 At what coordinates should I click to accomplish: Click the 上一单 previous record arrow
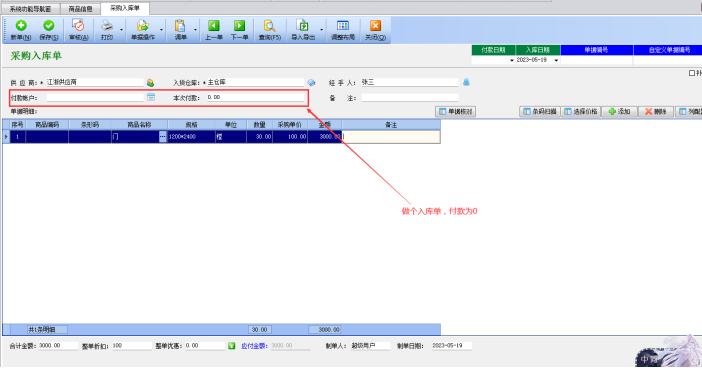pos(214,26)
